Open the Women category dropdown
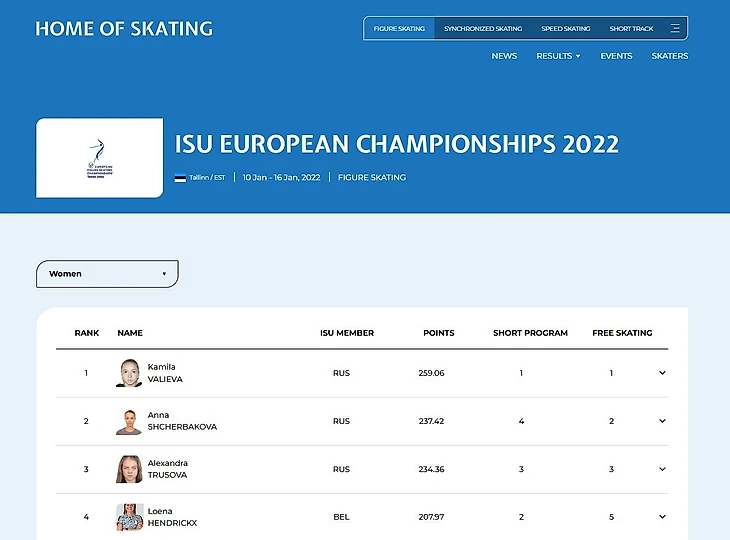Screen dimensions: 730x540 click(x=107, y=274)
